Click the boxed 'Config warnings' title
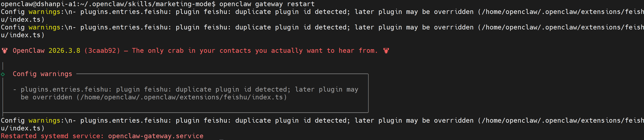 [42, 74]
